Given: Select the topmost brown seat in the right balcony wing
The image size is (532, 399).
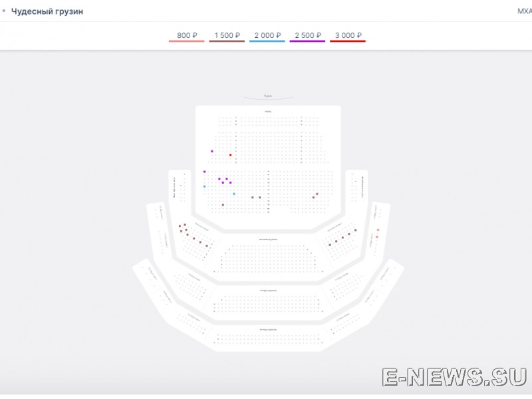Looking at the screenshot, I should click(x=356, y=230).
